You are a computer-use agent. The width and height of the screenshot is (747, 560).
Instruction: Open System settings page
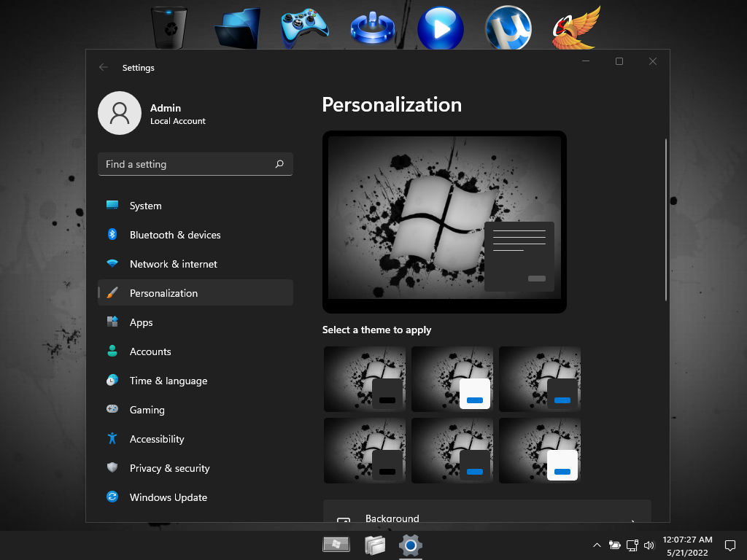click(196, 205)
